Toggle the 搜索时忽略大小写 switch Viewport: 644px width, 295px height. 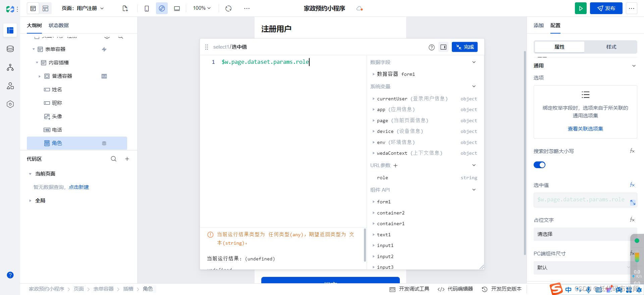click(x=539, y=165)
